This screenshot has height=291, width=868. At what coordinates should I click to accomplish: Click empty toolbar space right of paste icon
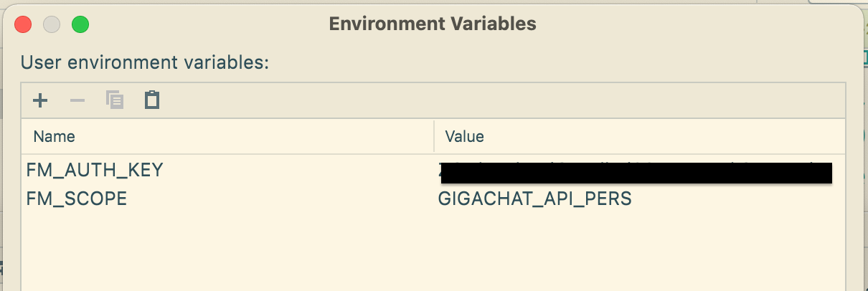pyautogui.click(x=502, y=100)
